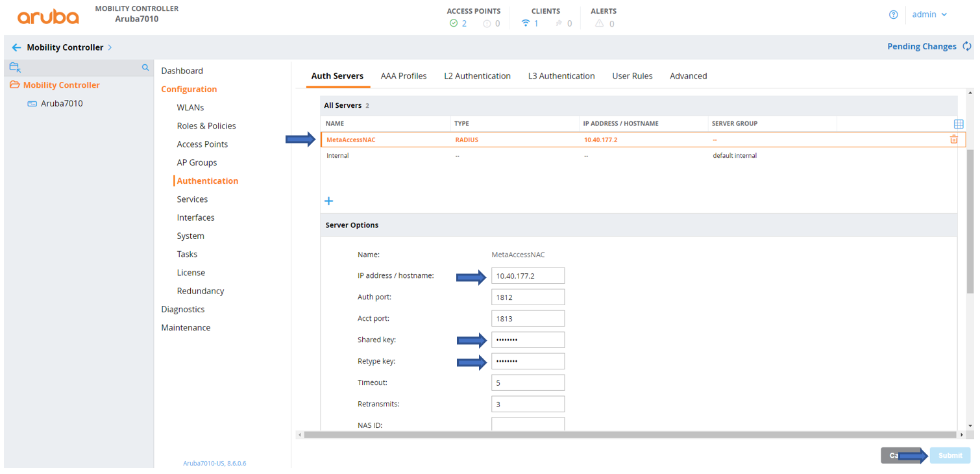980x474 pixels.
Task: Click the default internal server group cell
Action: (x=735, y=156)
